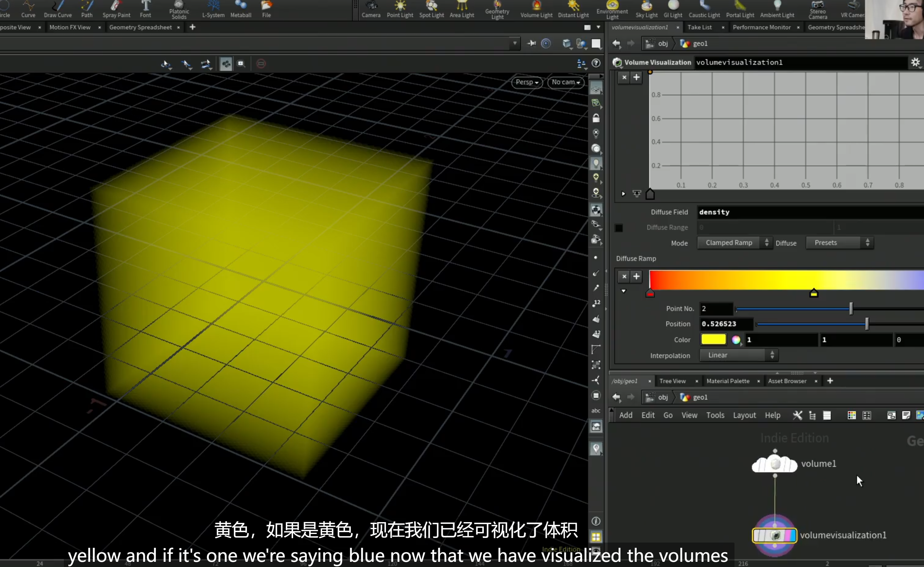
Task: Select the Metaball shelf tool
Action: click(x=241, y=9)
